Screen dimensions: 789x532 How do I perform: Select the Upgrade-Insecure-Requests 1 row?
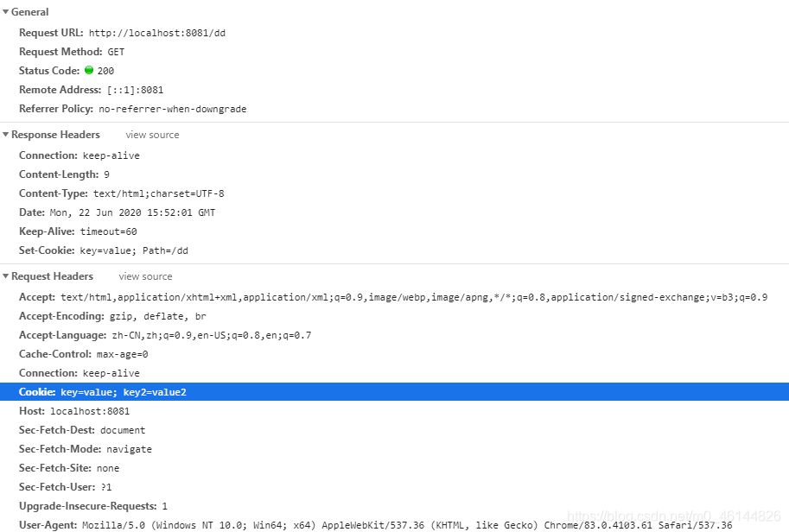394,506
